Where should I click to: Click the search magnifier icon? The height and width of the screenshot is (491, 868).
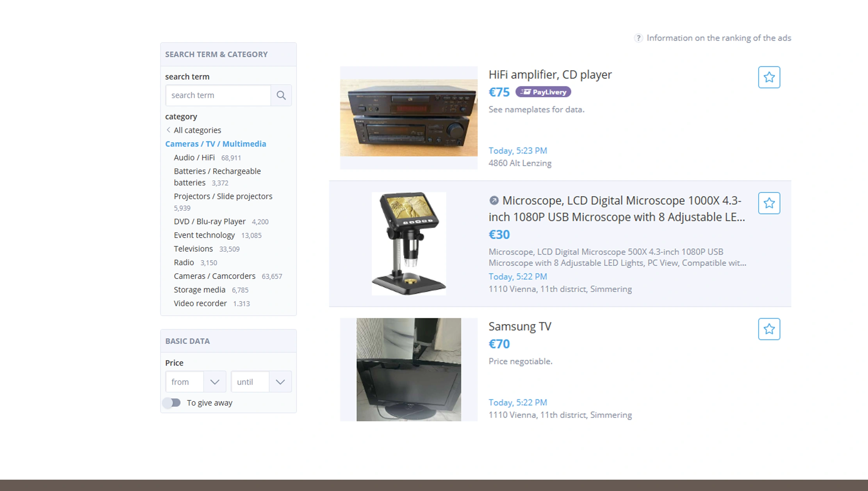(281, 95)
